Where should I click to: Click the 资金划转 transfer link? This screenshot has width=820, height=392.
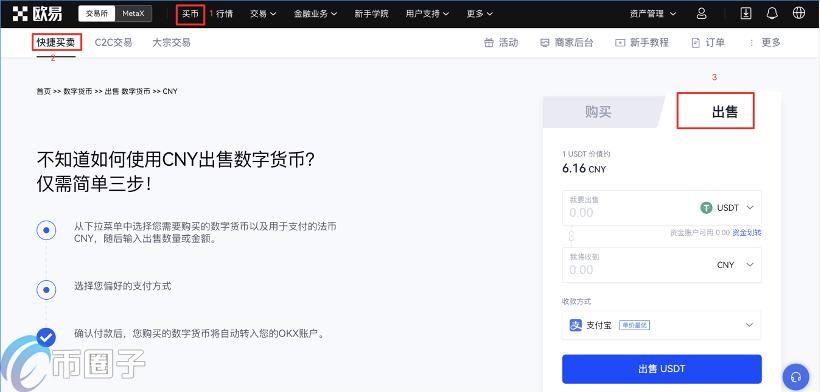[747, 233]
